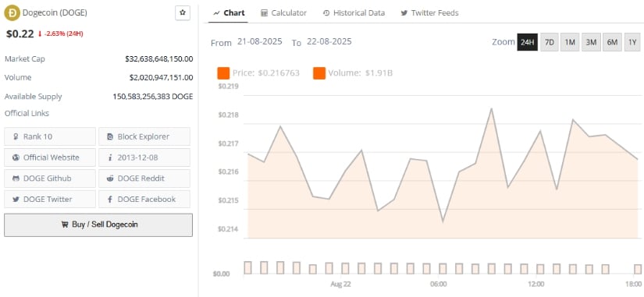Click the chart line icon in Chart tab
Screen dimensions: 644x297
pyautogui.click(x=216, y=13)
